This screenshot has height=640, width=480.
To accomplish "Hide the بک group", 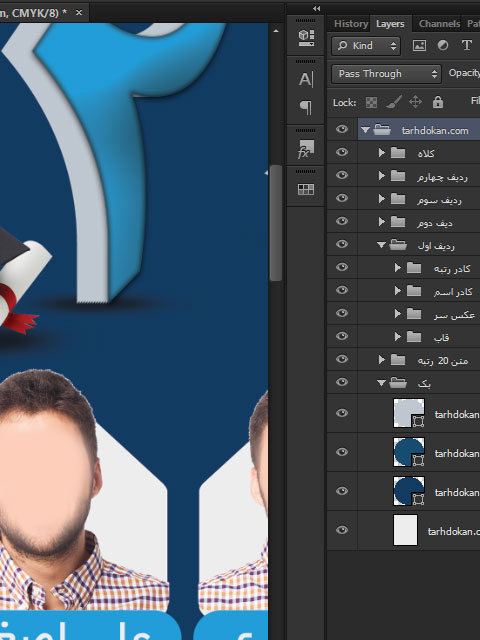I will click(x=342, y=382).
